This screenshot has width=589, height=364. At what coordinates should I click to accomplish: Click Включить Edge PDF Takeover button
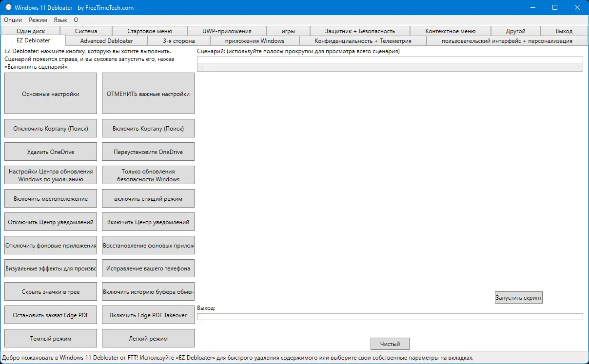pos(148,315)
